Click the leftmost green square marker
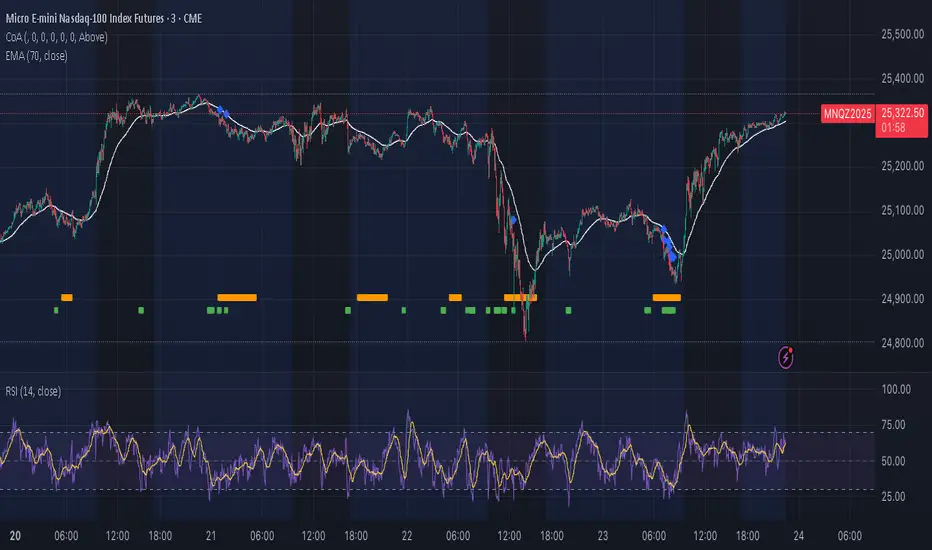The height and width of the screenshot is (550, 932). (x=56, y=310)
